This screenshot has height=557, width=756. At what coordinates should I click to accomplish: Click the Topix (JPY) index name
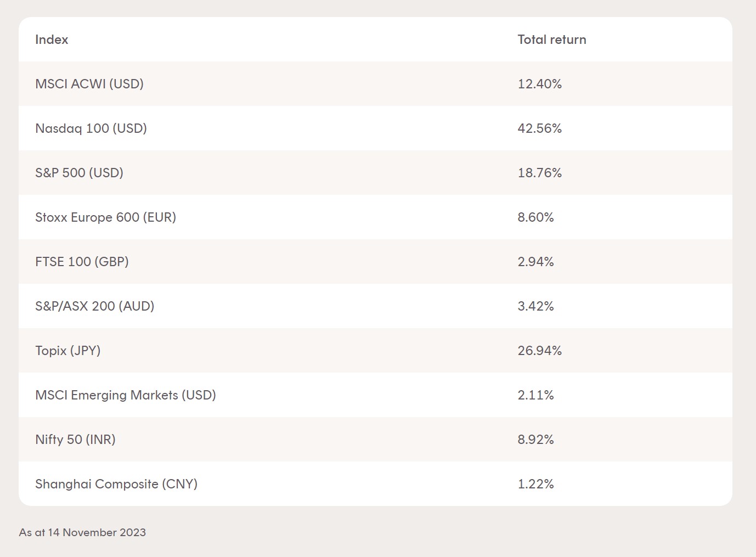point(67,351)
